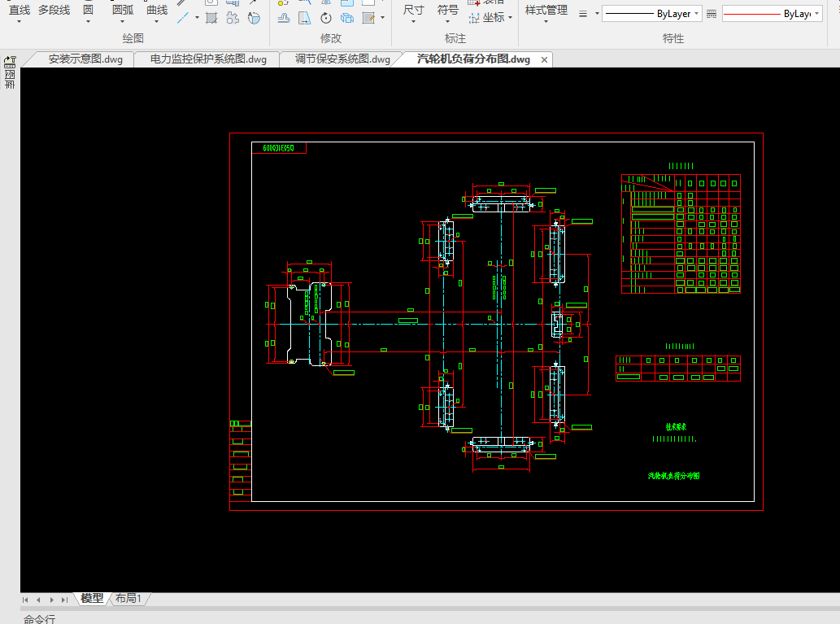Click the 特性 panel title
The height and width of the screenshot is (624, 840).
(x=672, y=38)
